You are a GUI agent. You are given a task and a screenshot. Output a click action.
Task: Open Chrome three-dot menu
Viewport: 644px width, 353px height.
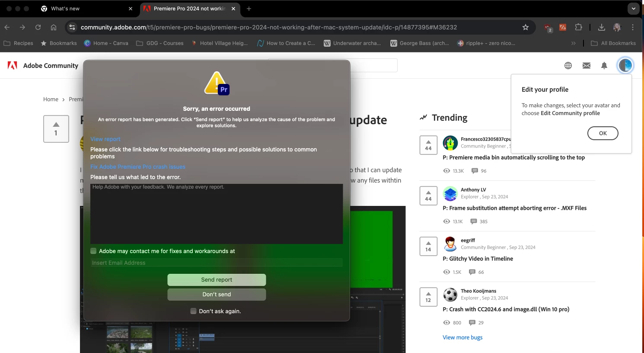pos(633,27)
